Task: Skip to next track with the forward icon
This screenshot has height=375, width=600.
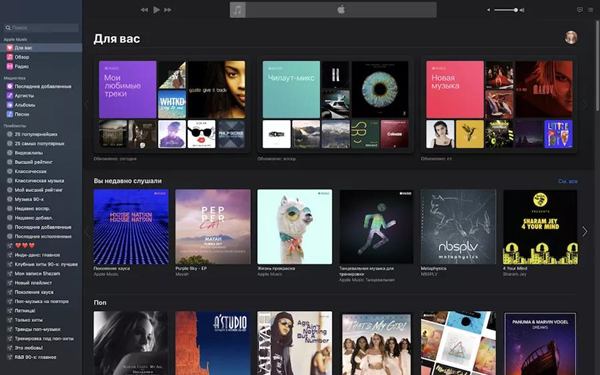Action: [x=168, y=10]
